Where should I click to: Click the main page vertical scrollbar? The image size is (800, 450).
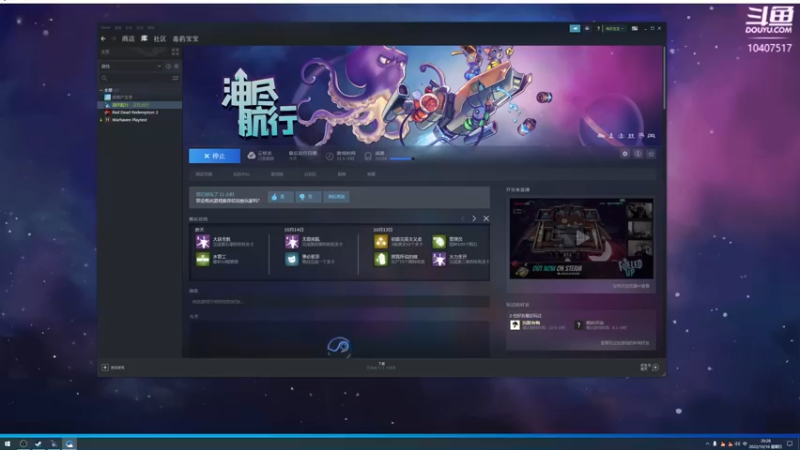point(664,78)
